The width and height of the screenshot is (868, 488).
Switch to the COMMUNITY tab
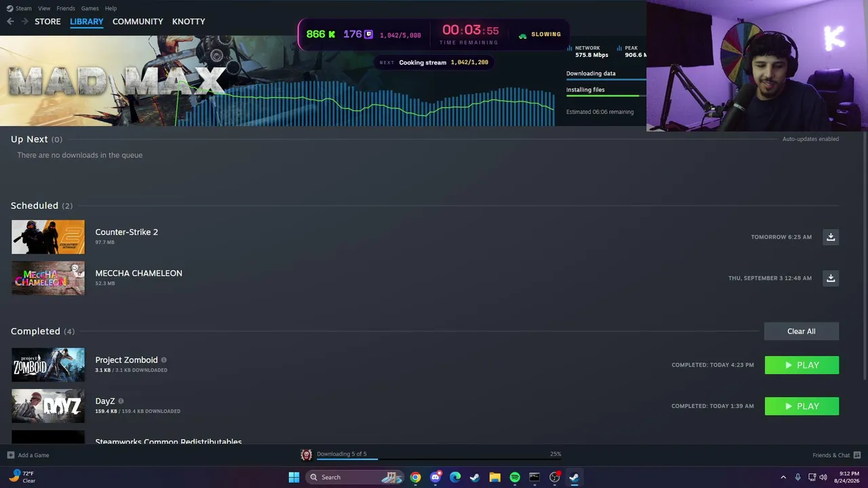(x=138, y=22)
